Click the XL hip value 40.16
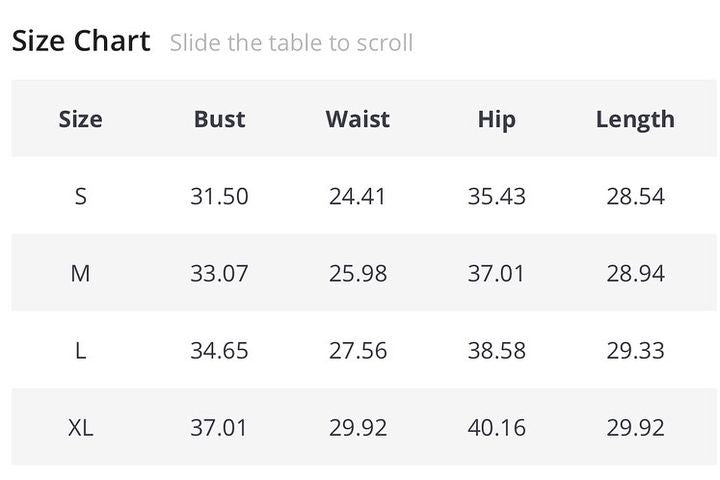The width and height of the screenshot is (720, 480). (x=496, y=428)
